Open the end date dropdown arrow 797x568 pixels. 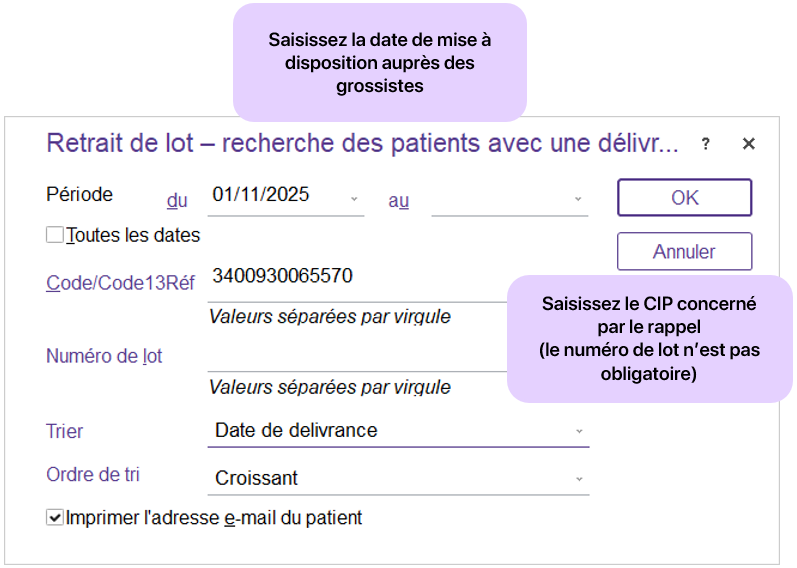[x=577, y=199]
